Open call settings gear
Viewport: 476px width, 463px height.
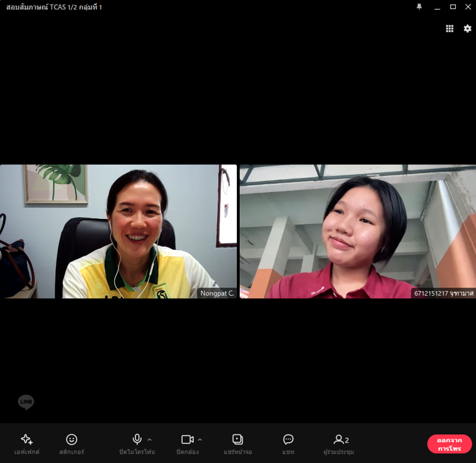point(467,29)
